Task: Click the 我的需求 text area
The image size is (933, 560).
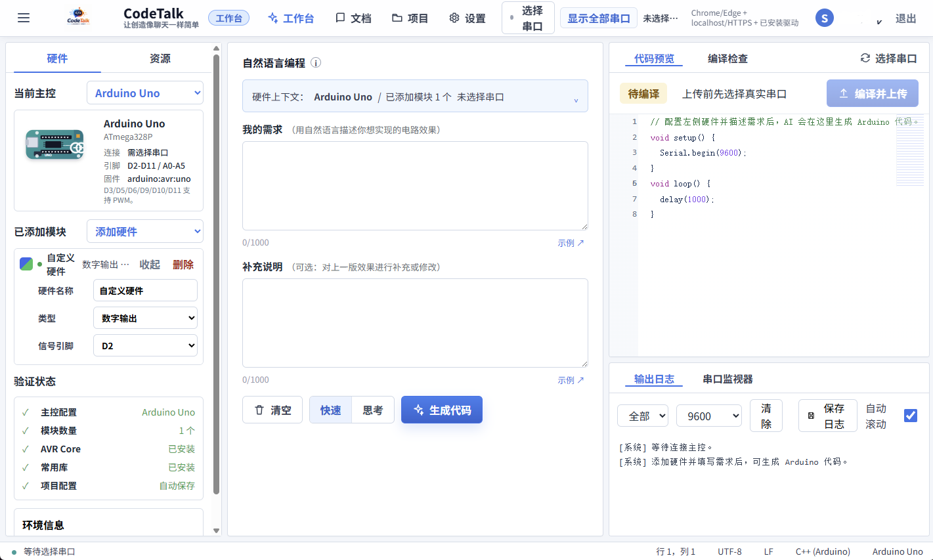Action: 415,186
